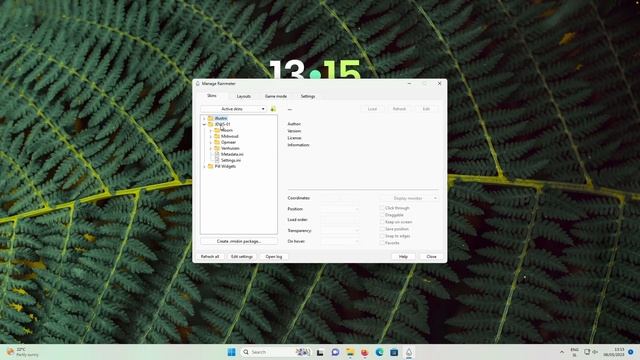Click the skin Refresh button
The width and height of the screenshot is (640, 360).
pyautogui.click(x=399, y=109)
